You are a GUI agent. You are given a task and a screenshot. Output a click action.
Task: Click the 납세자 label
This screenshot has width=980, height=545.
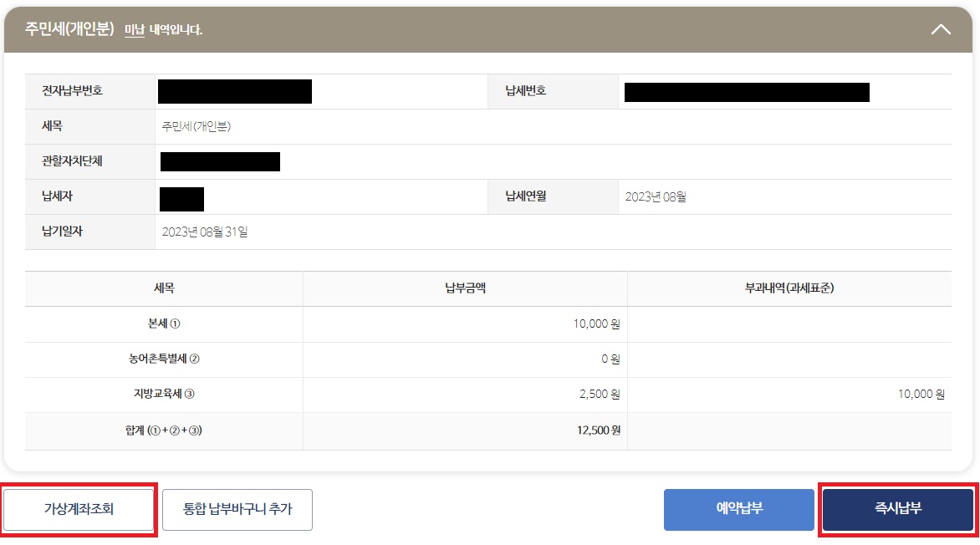57,196
